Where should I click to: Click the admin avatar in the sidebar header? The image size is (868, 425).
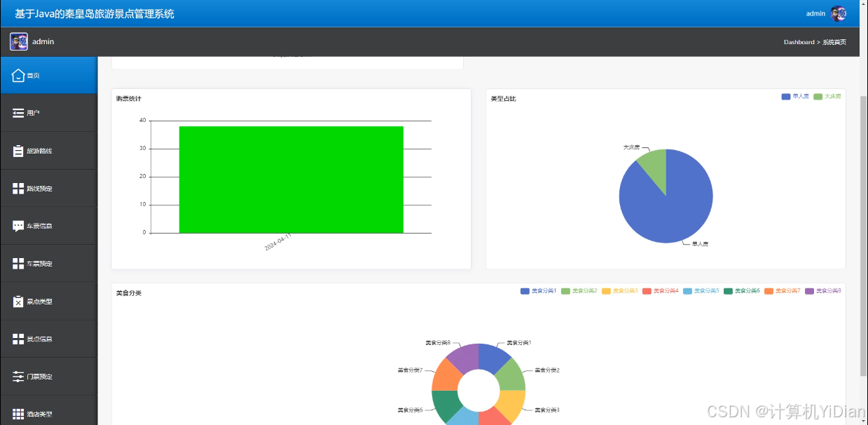point(19,41)
